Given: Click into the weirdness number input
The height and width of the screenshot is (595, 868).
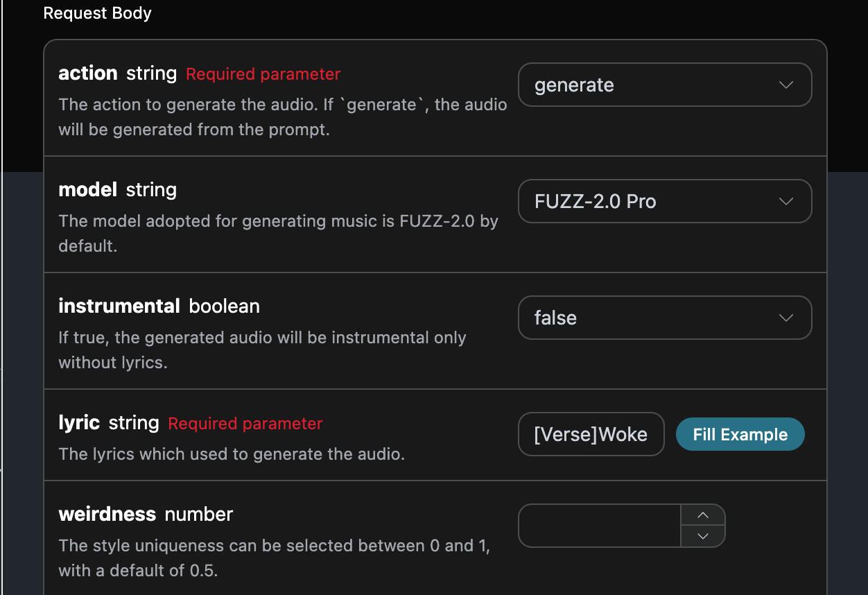Looking at the screenshot, I should (x=600, y=526).
